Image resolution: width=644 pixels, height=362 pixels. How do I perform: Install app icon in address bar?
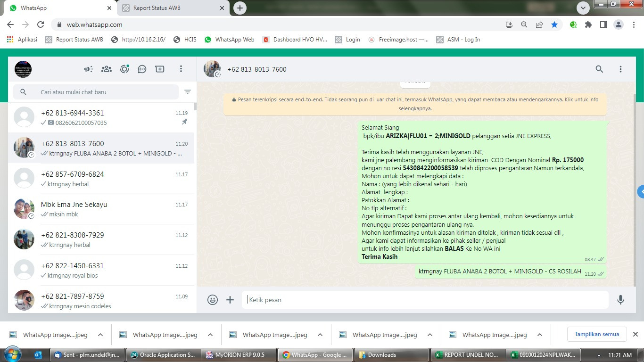coord(509,25)
